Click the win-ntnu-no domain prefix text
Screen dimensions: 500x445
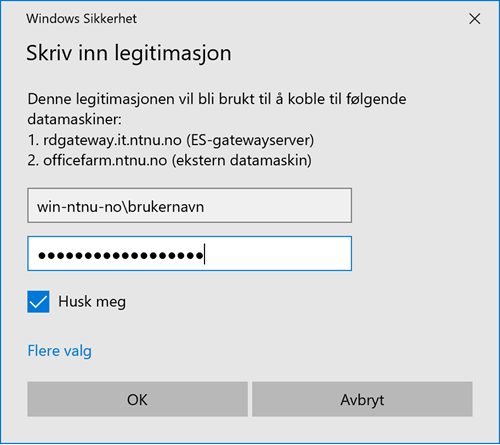click(x=79, y=207)
